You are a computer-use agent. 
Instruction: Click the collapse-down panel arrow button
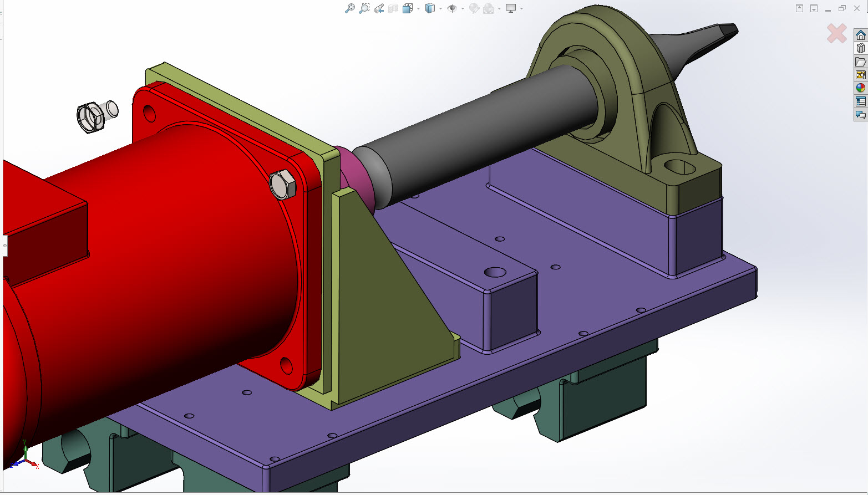tap(814, 8)
